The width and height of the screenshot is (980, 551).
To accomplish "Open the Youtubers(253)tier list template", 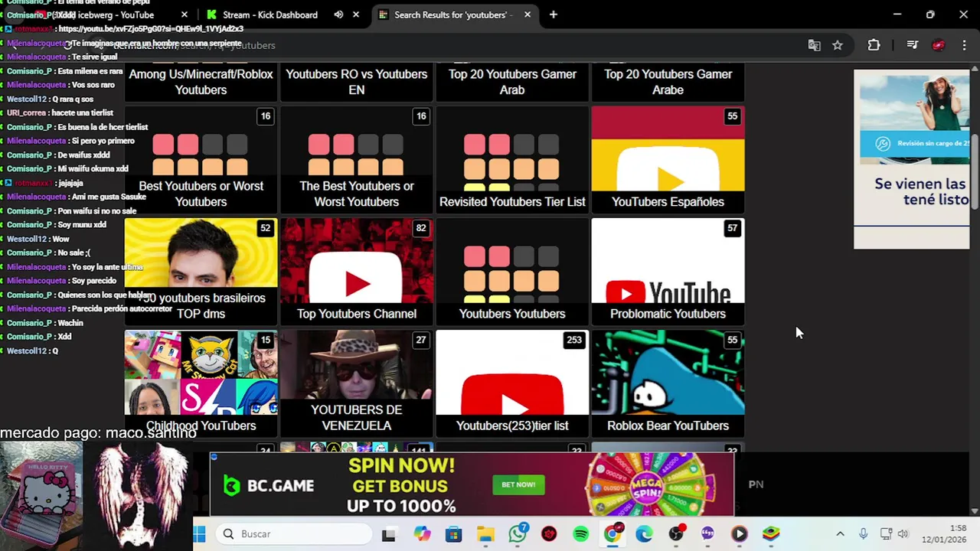I will [x=512, y=383].
